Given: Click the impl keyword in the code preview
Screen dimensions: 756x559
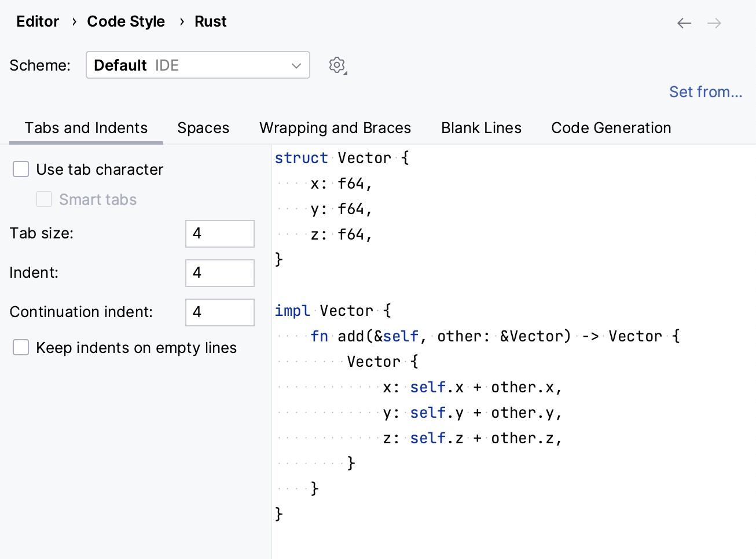Looking at the screenshot, I should 292,311.
